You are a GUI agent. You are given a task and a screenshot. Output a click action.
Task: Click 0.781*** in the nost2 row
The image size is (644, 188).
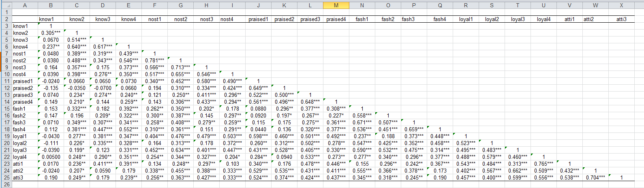(154, 60)
